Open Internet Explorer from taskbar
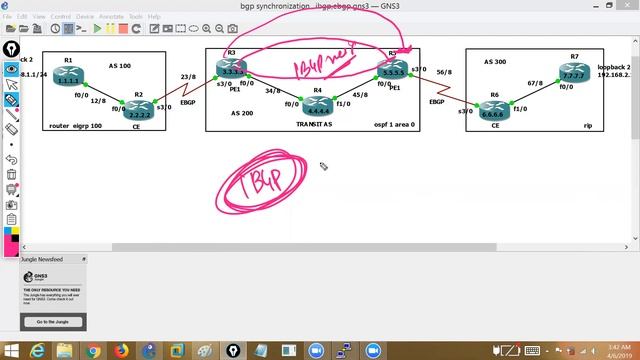Viewport: 640px width, 360px height. pos(37,351)
